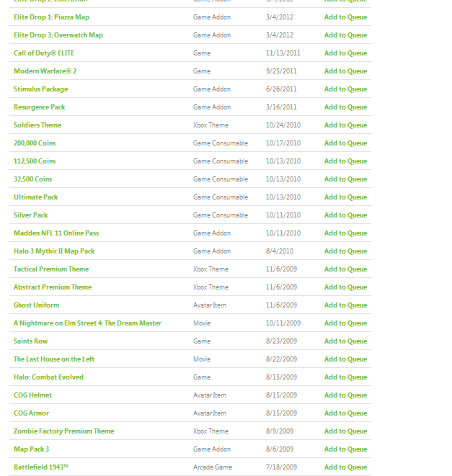Add Call of Duty ELITE to queue
The width and height of the screenshot is (452, 476).
(345, 53)
